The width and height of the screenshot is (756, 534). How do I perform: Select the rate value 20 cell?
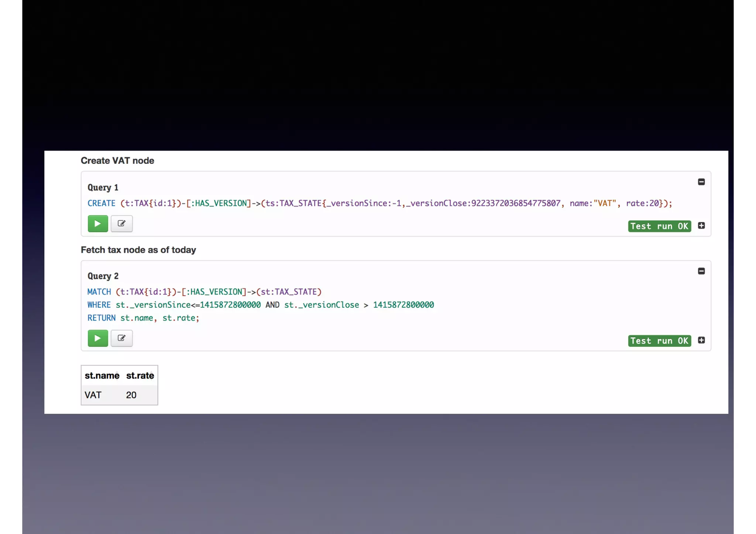click(131, 395)
